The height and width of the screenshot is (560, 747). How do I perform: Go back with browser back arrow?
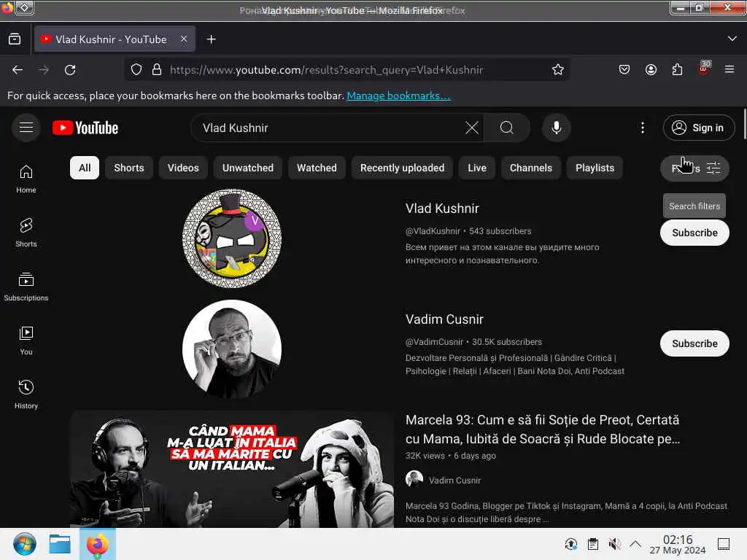pos(18,70)
